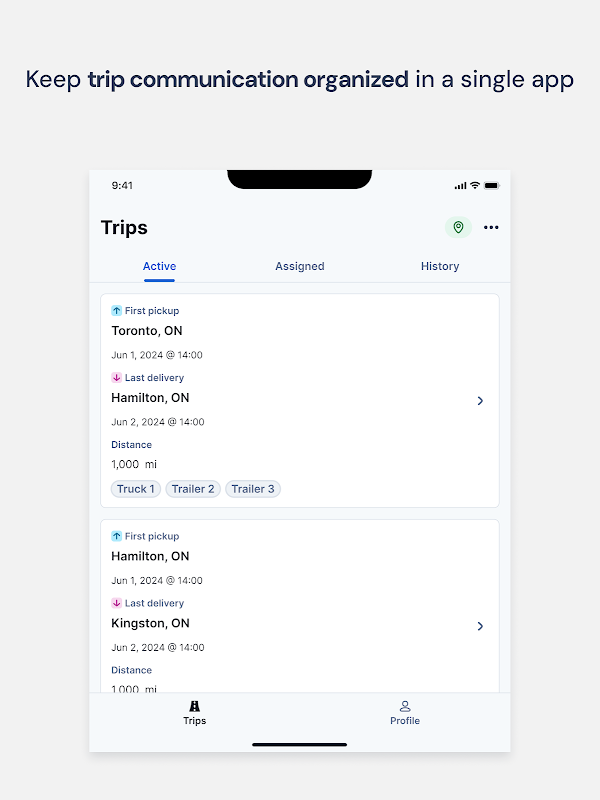
Task: Open the Toronto, ON trip card
Action: pos(147,331)
